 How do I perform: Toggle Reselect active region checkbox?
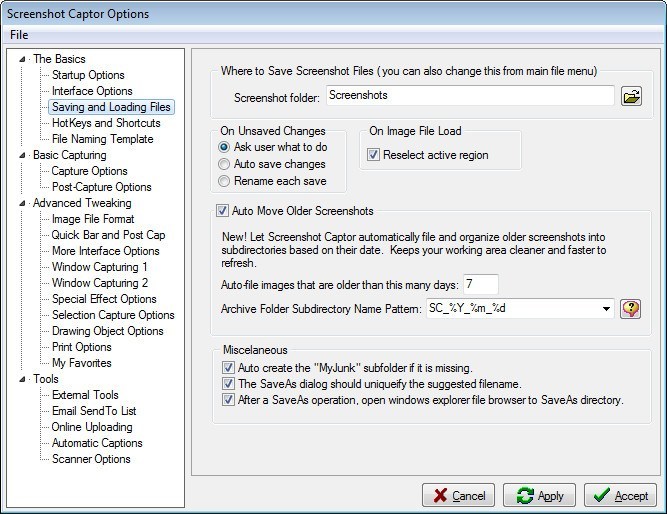click(x=374, y=155)
